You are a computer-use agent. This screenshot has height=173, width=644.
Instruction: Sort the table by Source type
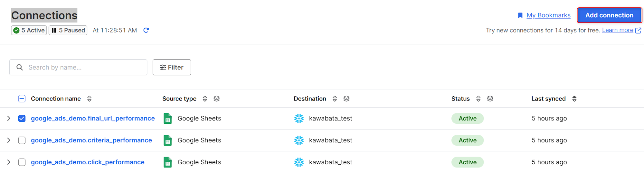[205, 99]
